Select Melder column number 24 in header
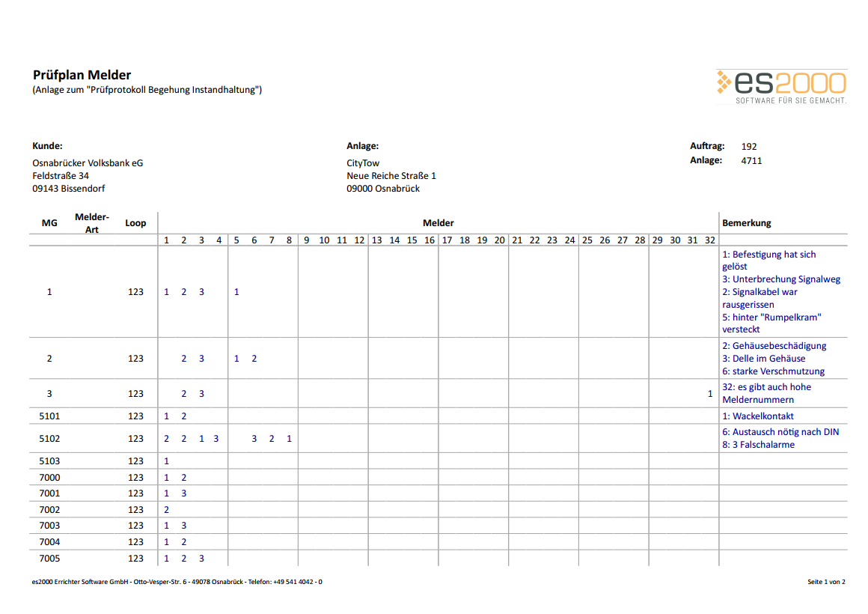 [569, 240]
